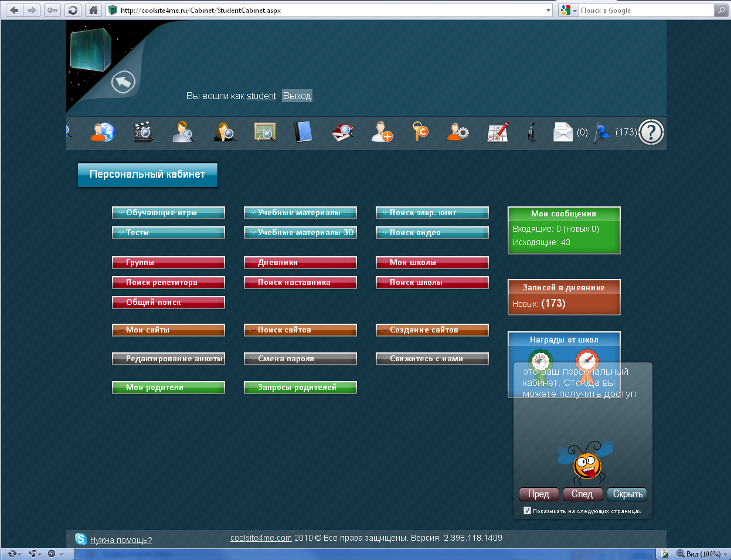Click the 'Поиск репетитора' button
The height and width of the screenshot is (560, 731).
point(168,283)
